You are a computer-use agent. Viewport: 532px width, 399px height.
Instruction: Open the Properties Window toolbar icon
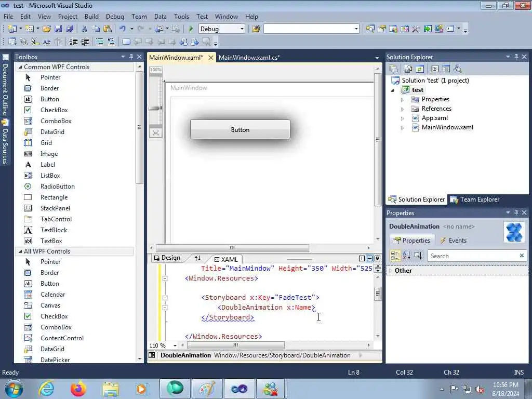click(x=382, y=29)
